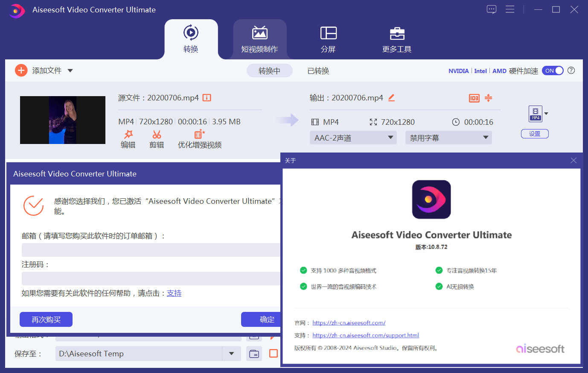Open the ID3 metadata editor icon
The image size is (588, 373).
[474, 98]
